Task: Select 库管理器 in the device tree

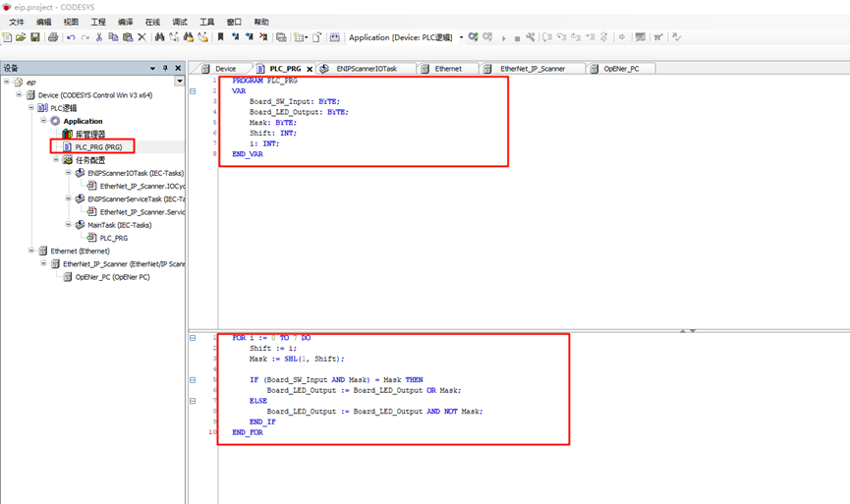Action: coord(90,134)
